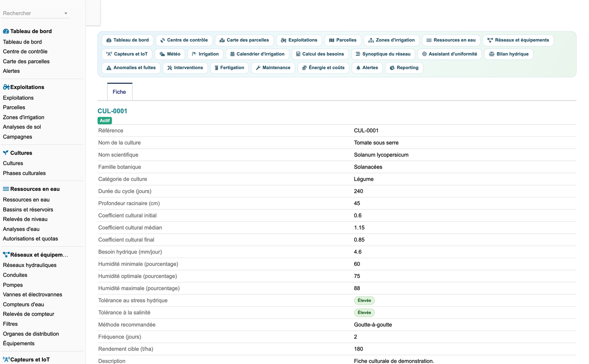Click the bell icon on Alertes toolbar button
The height and width of the screenshot is (364, 589).
pyautogui.click(x=358, y=68)
